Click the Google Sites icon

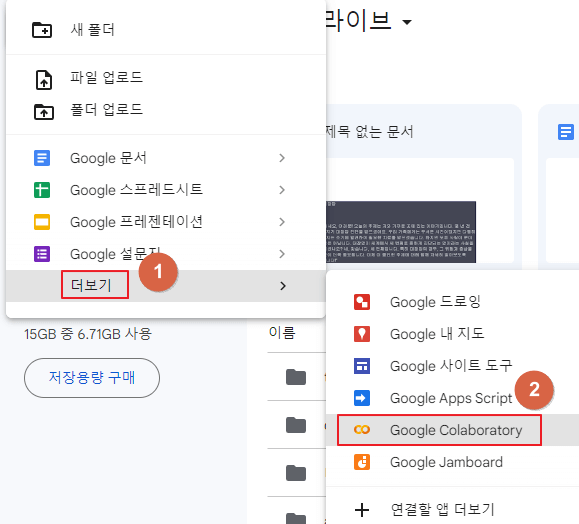tap(362, 366)
